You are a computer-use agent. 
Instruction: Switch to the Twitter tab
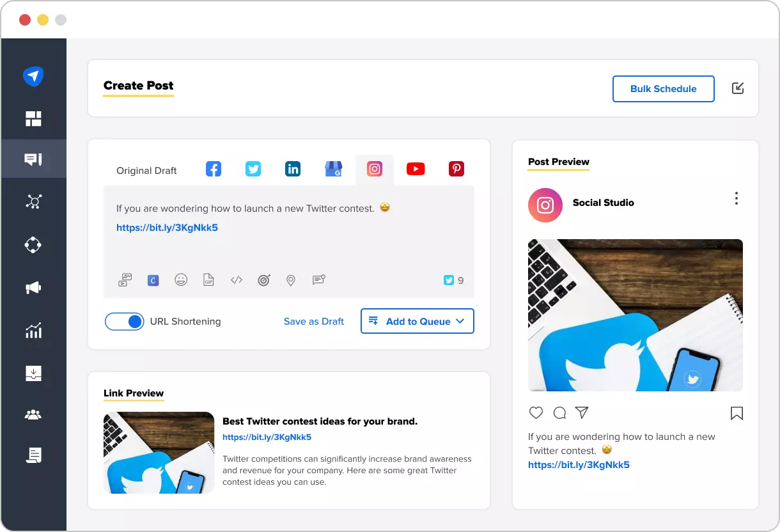click(253, 169)
